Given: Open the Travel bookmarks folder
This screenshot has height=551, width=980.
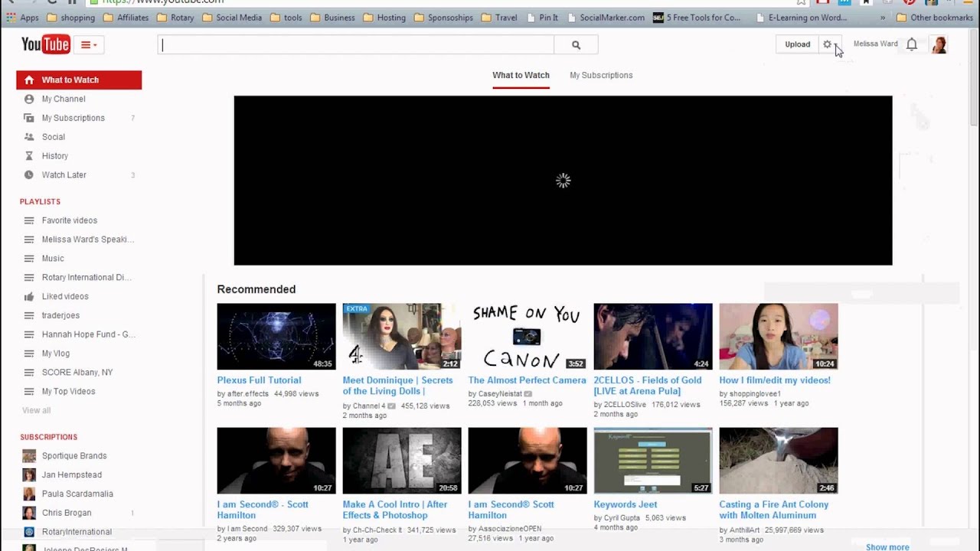Looking at the screenshot, I should pos(499,18).
